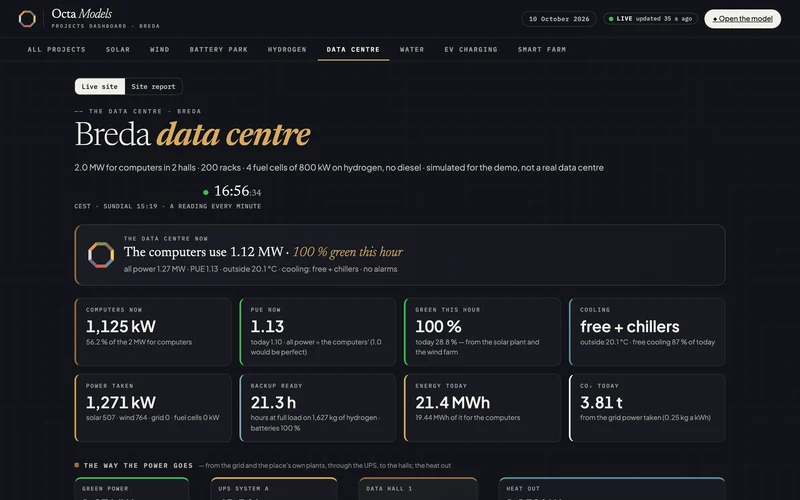Click '19.44 MWh of it for the computers' text
The image size is (800, 500).
(468, 417)
